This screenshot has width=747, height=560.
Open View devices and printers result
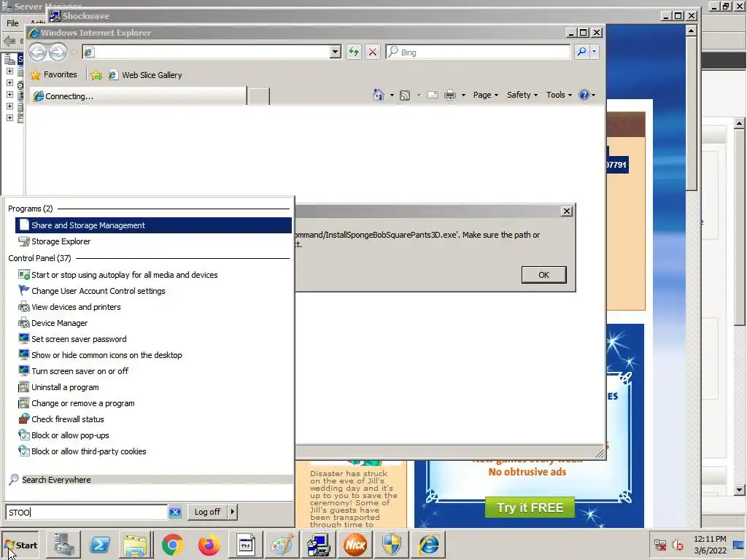[x=153, y=307]
